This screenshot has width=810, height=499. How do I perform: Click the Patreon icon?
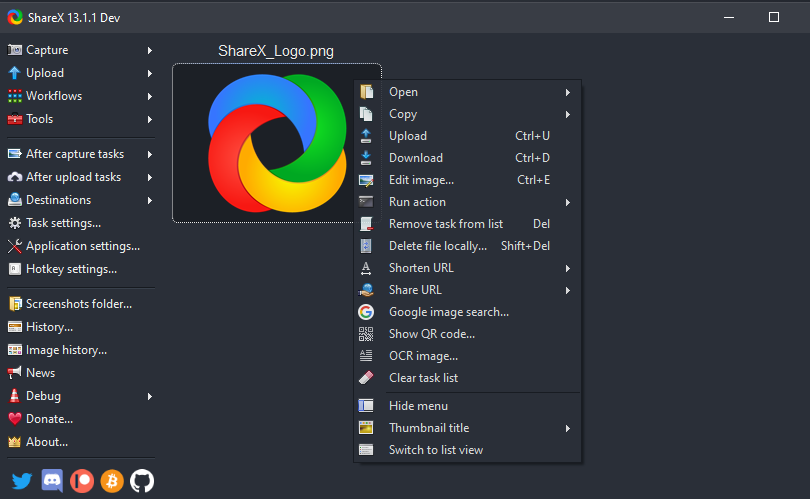pos(82,481)
